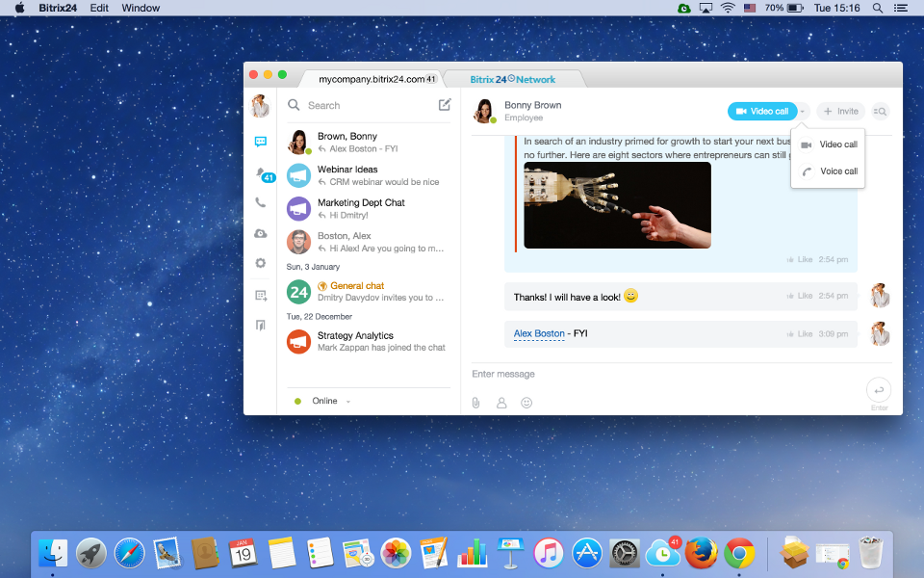Open the emoji smiley picker
The height and width of the screenshot is (578, 924).
pos(526,403)
